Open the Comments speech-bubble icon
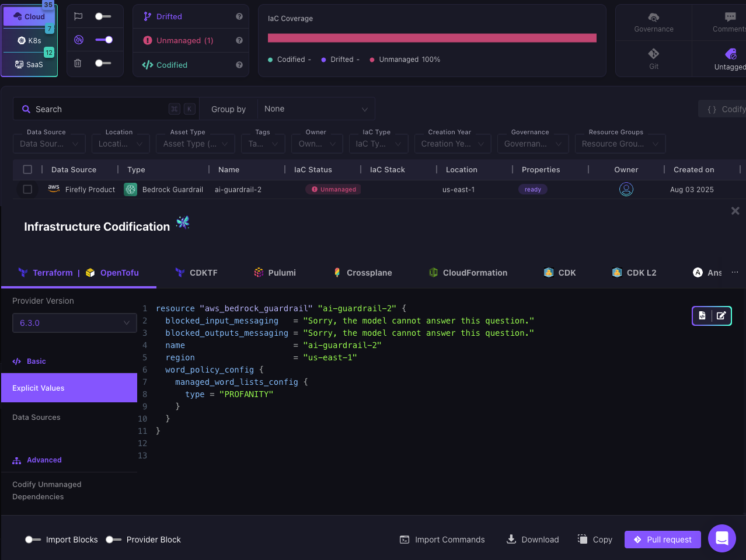The height and width of the screenshot is (560, 746). (x=730, y=17)
